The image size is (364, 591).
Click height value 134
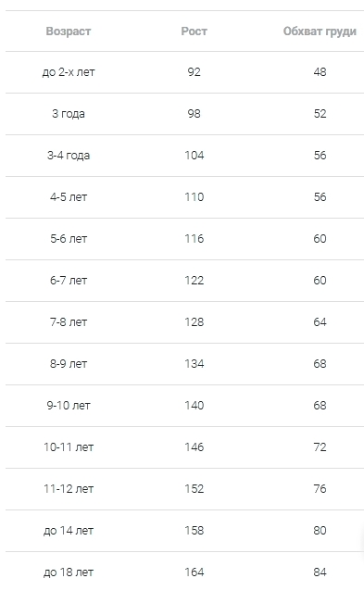[x=195, y=364]
